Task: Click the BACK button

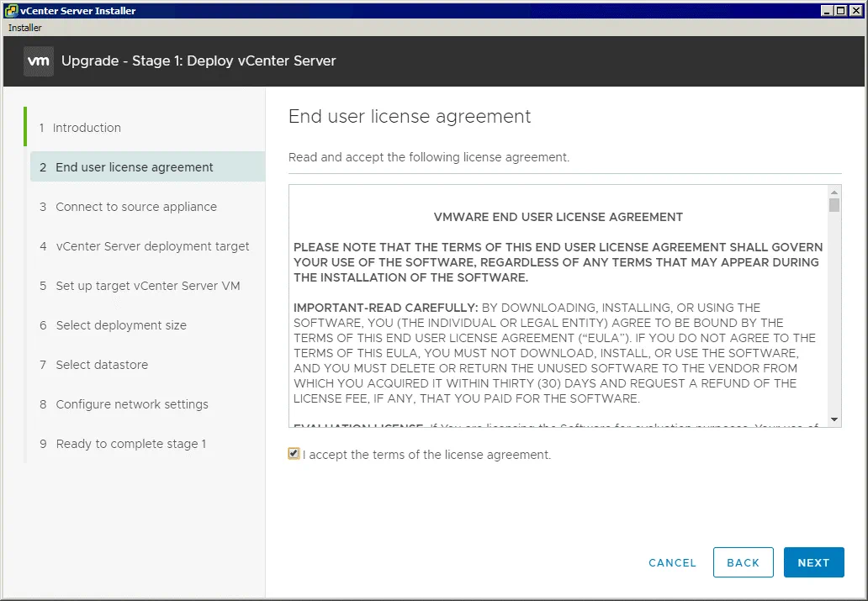Action: tap(743, 562)
